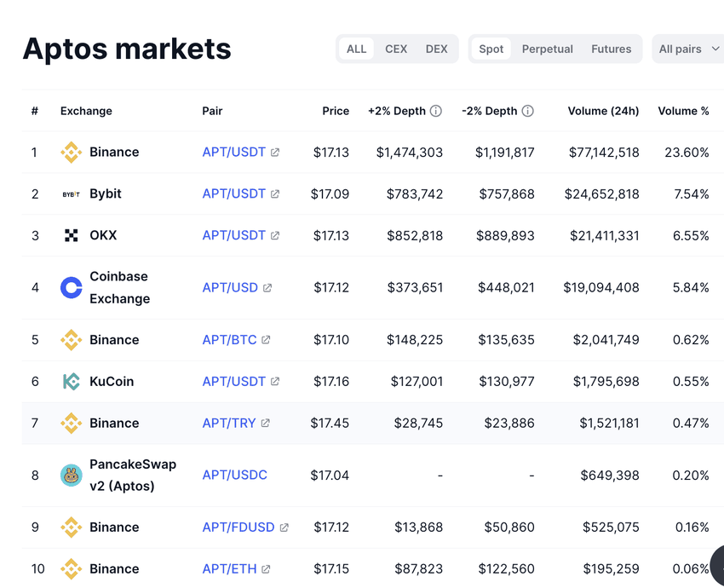The width and height of the screenshot is (724, 588).
Task: Open the APT/ETH pair link
Action: coord(229,569)
